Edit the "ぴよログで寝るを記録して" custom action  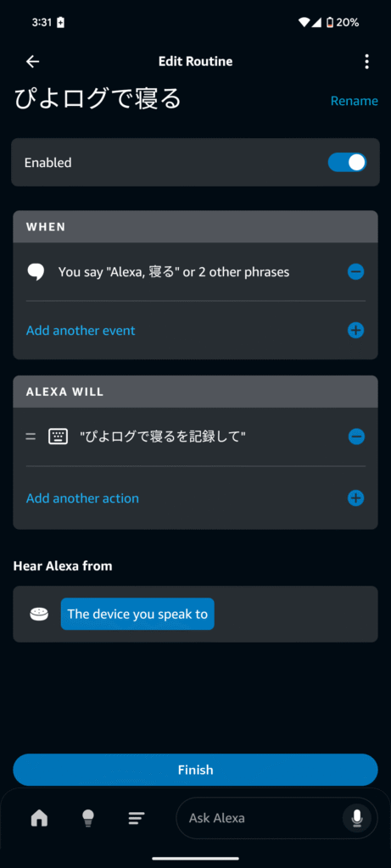(x=163, y=437)
